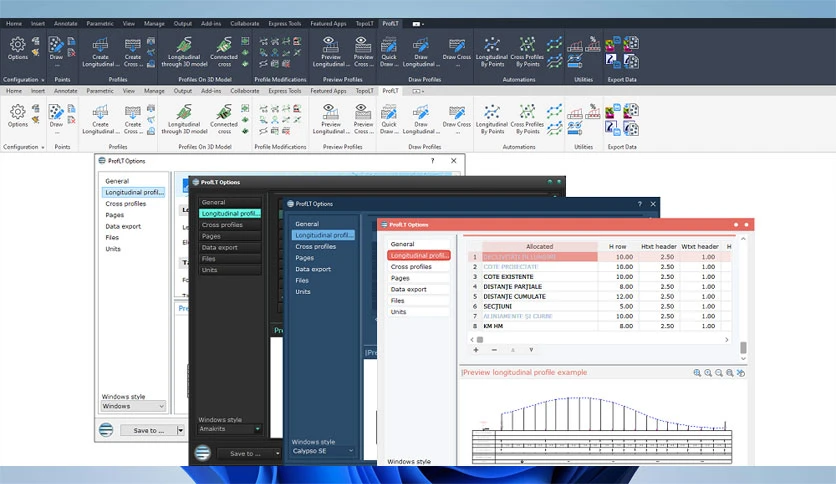Click Draw points icon in dark ribbon
The image size is (836, 484).
[56, 49]
